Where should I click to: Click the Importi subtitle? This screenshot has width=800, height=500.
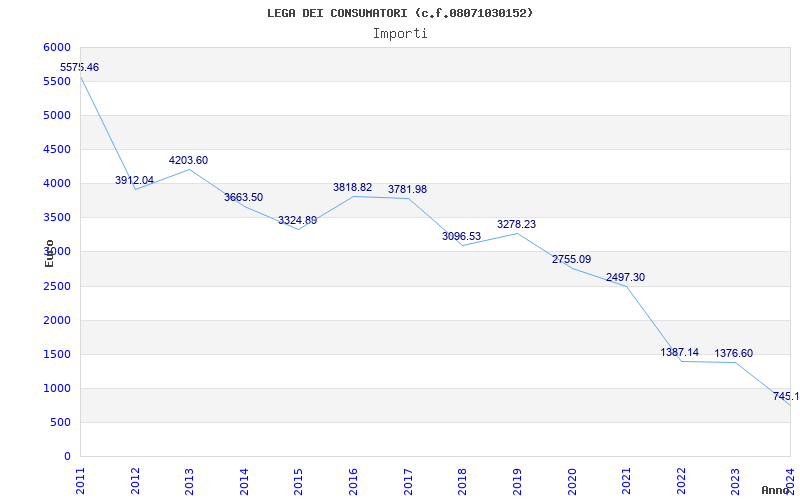pyautogui.click(x=400, y=34)
